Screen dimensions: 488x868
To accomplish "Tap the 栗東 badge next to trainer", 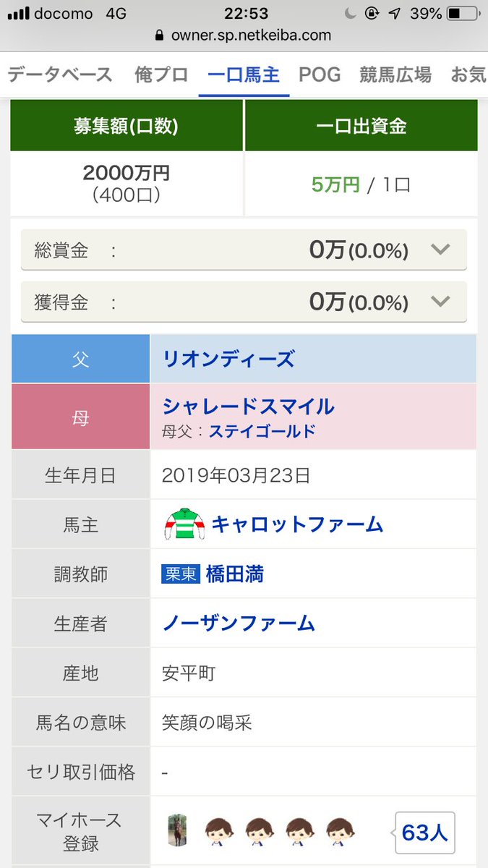I will coord(181,574).
